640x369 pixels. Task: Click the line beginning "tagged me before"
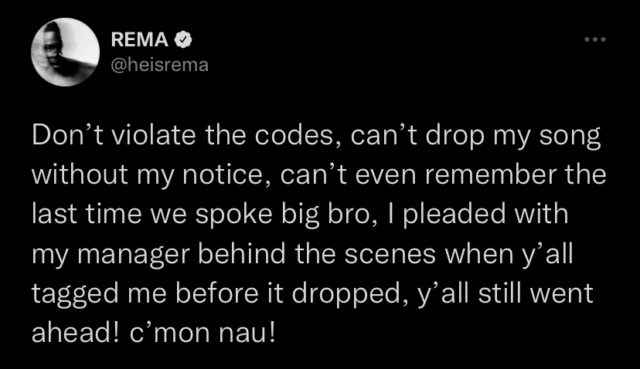point(312,293)
